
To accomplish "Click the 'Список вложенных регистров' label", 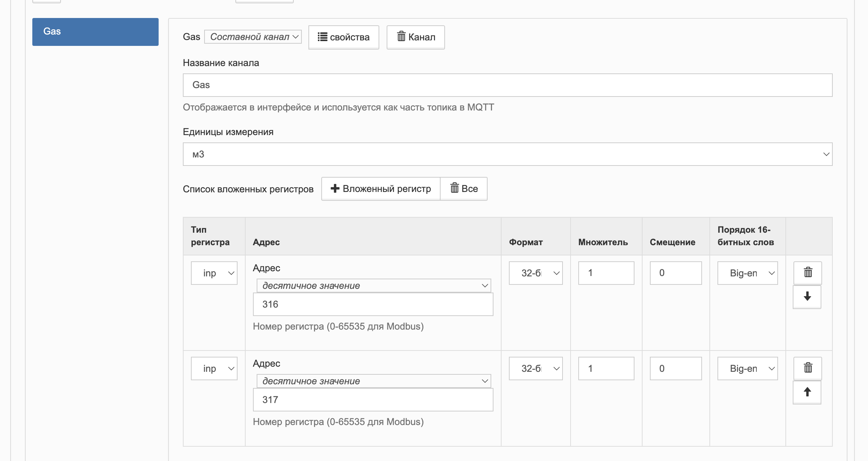I will [x=248, y=189].
